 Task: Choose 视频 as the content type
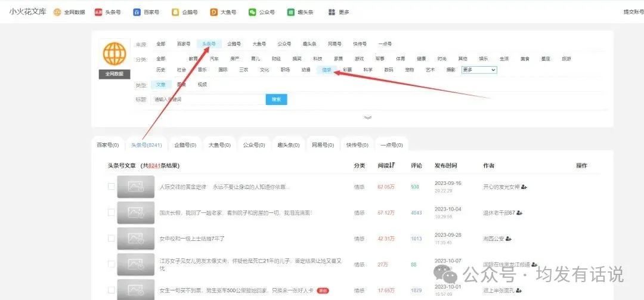(x=203, y=85)
